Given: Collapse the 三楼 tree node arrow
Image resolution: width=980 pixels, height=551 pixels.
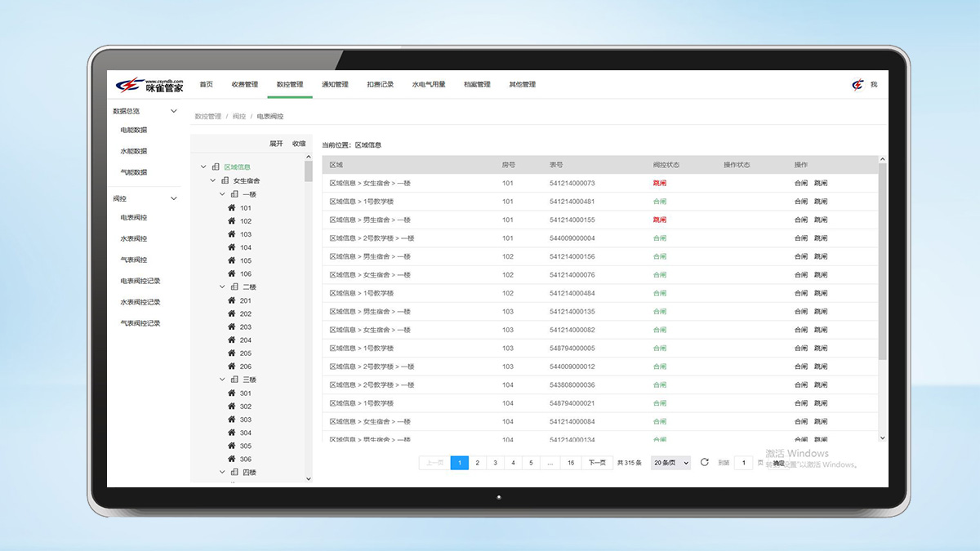Looking at the screenshot, I should [223, 380].
